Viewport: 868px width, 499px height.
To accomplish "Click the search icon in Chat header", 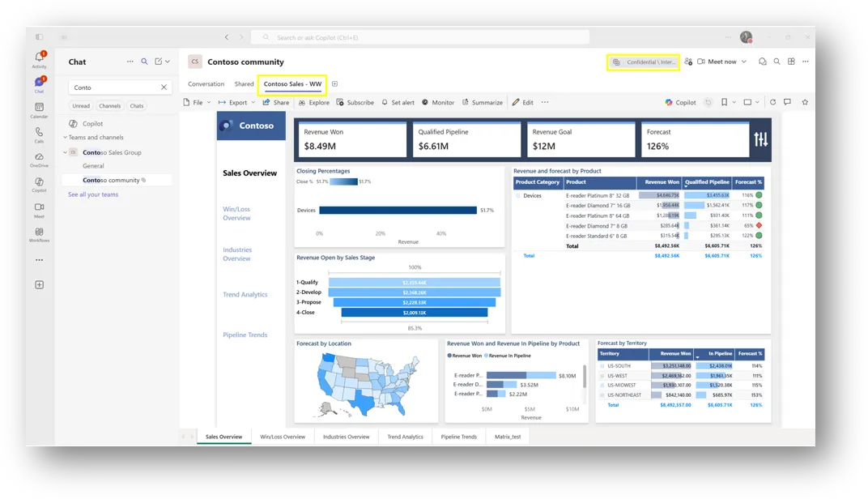I will click(x=144, y=62).
